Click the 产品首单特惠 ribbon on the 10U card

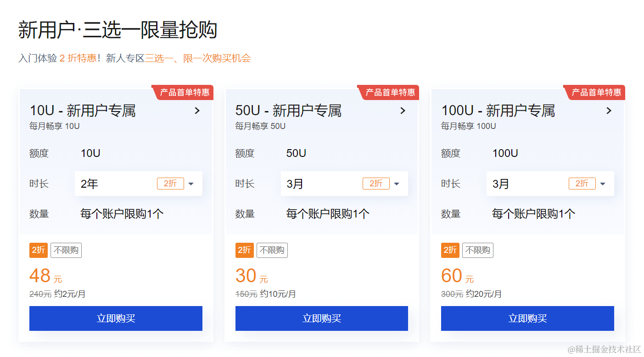point(183,92)
